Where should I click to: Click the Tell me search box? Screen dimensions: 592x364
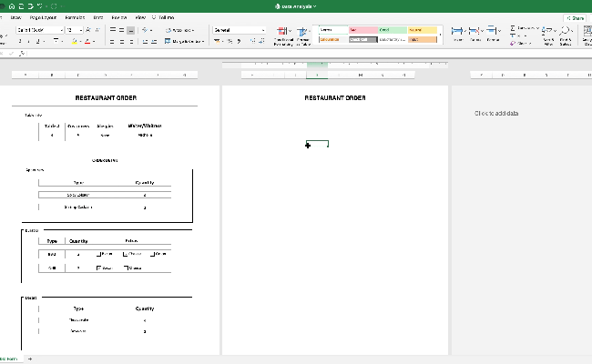(x=163, y=17)
